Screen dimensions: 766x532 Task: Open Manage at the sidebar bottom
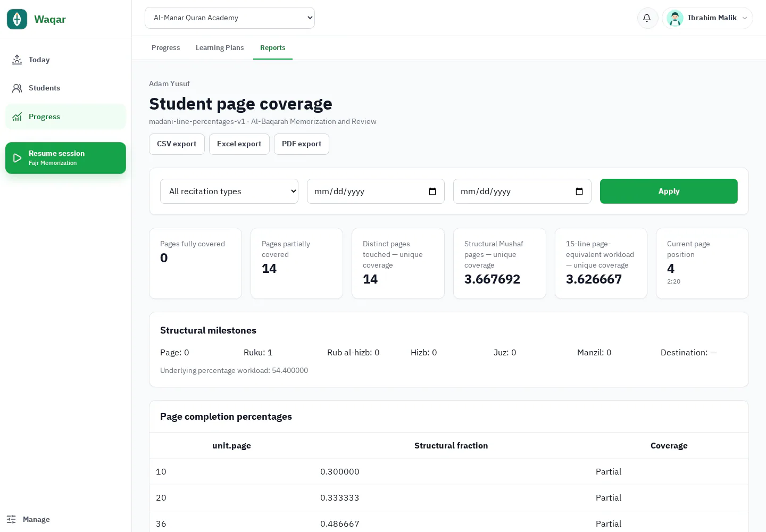coord(36,519)
